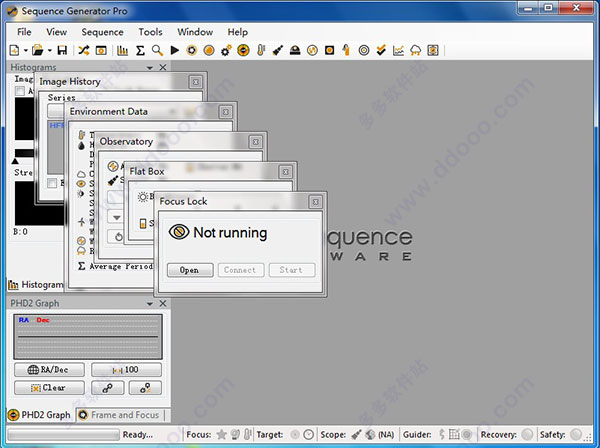Open the Sequence menu

(x=102, y=32)
